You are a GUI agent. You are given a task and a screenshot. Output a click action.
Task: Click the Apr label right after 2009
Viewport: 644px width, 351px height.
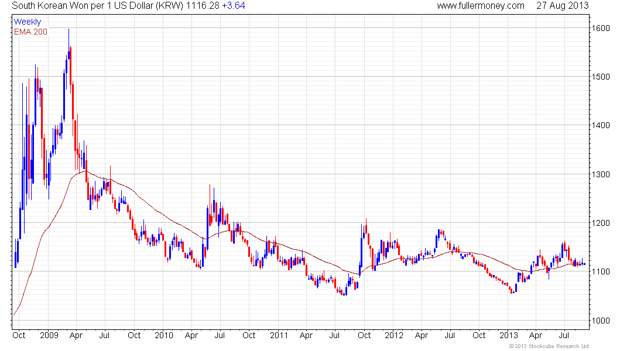tap(76, 335)
